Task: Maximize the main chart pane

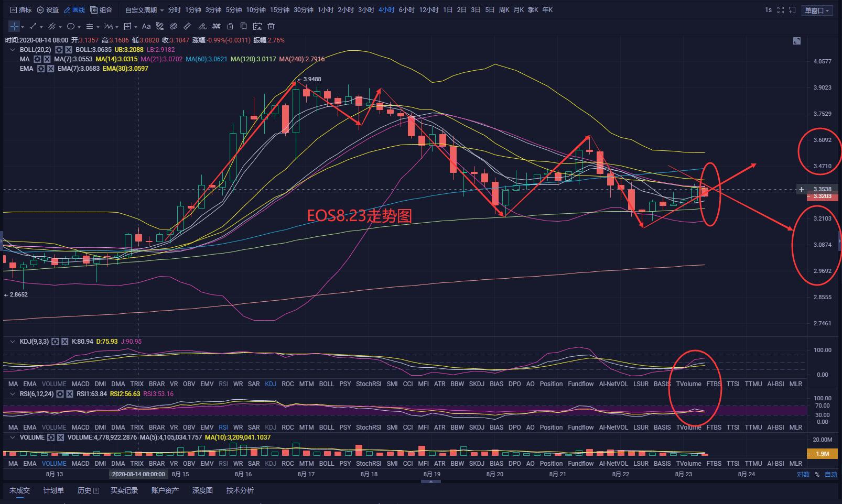Action: (797, 41)
